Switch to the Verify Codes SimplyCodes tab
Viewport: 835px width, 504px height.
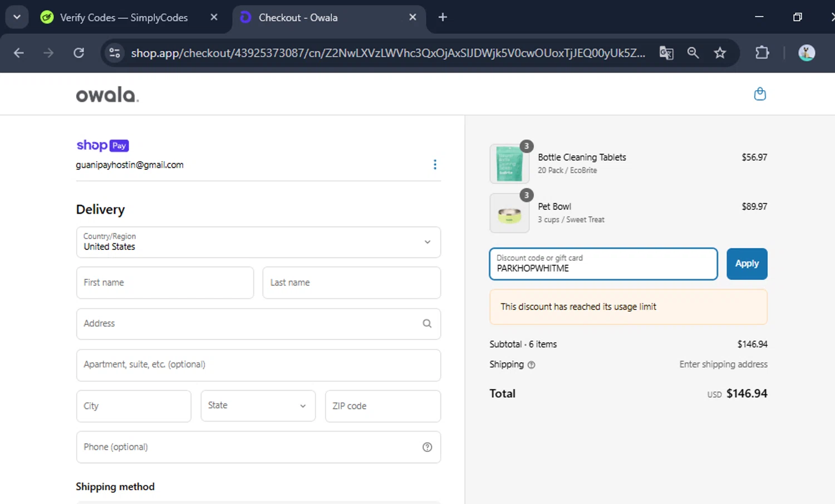124,18
